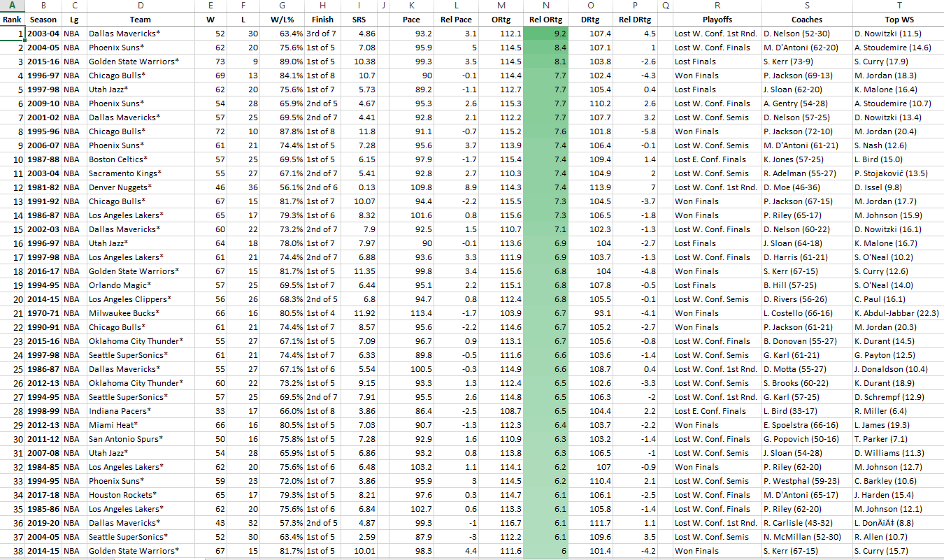This screenshot has width=944, height=560.
Task: Click the 'Rel ORtg' header cell
Action: [x=545, y=20]
